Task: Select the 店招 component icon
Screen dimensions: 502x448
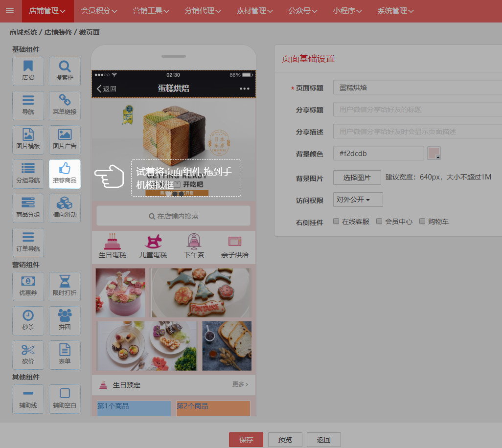Action: [28, 71]
